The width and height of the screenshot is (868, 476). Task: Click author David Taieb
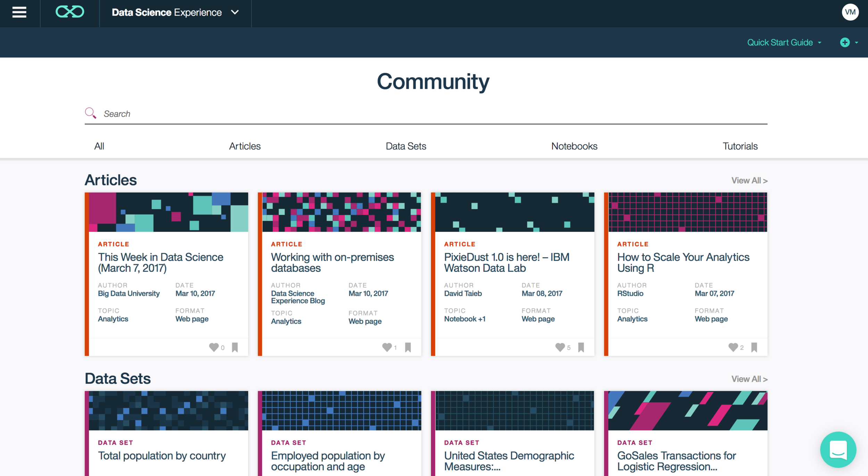click(x=463, y=294)
